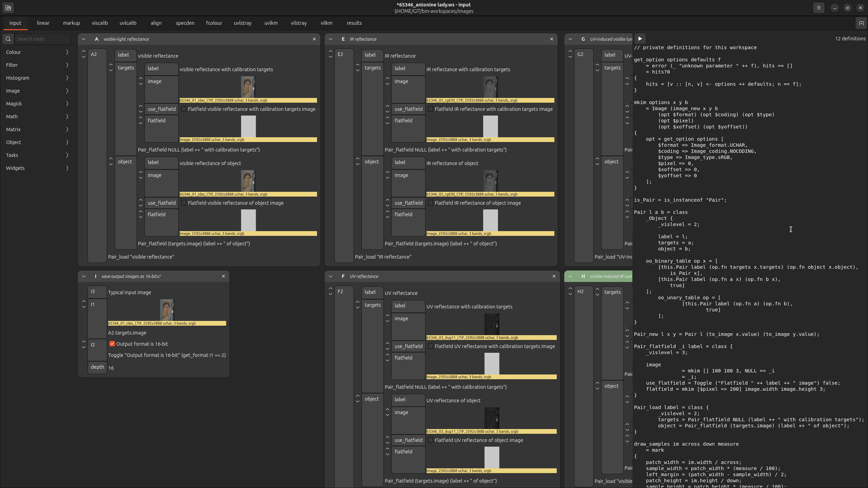
Task: Enable 'Output format is 16-bit' toggle
Action: point(112,344)
